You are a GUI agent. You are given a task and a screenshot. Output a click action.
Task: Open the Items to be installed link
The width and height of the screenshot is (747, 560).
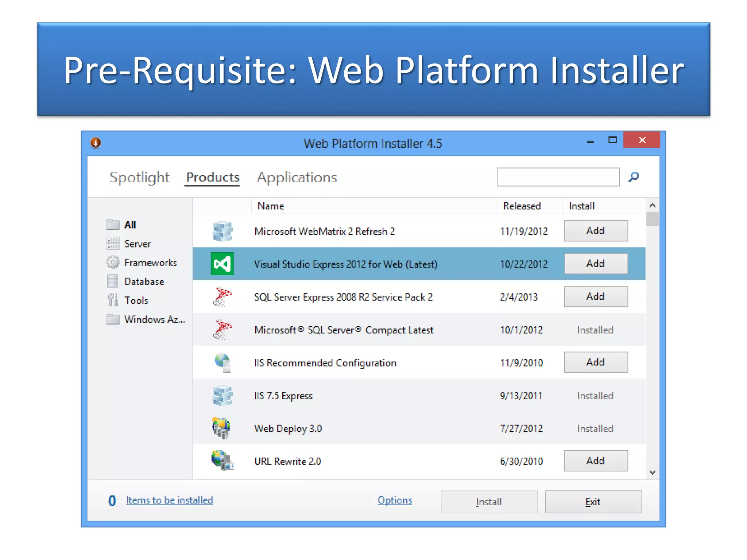pos(170,500)
